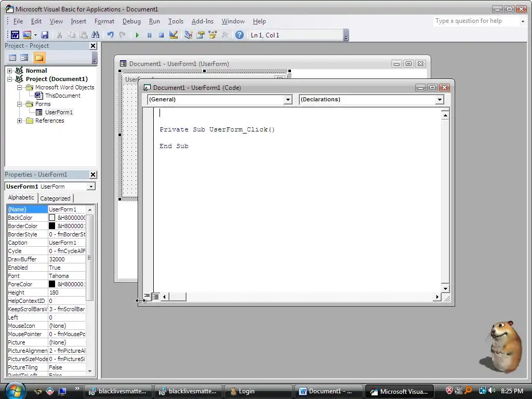
Task: Switch to Document1 Word taskbar button
Action: [328, 391]
